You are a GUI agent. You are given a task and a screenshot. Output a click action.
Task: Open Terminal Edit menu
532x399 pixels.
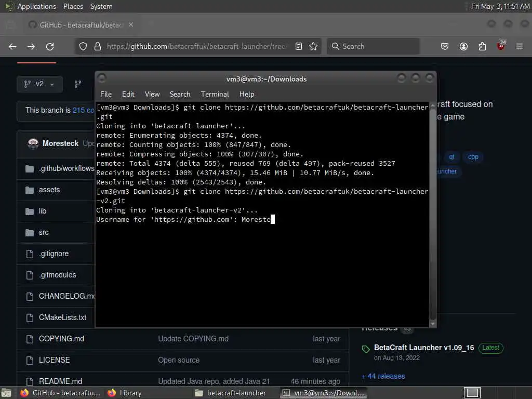[128, 95]
